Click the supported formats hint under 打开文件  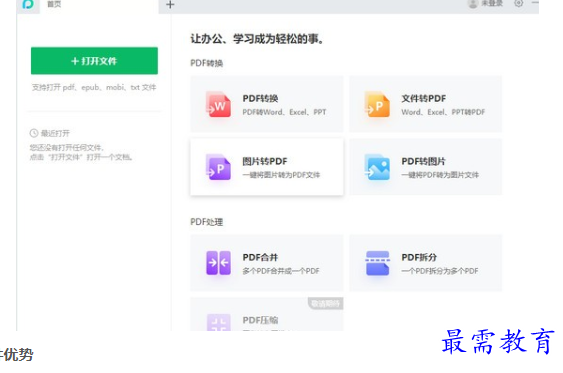click(x=94, y=87)
